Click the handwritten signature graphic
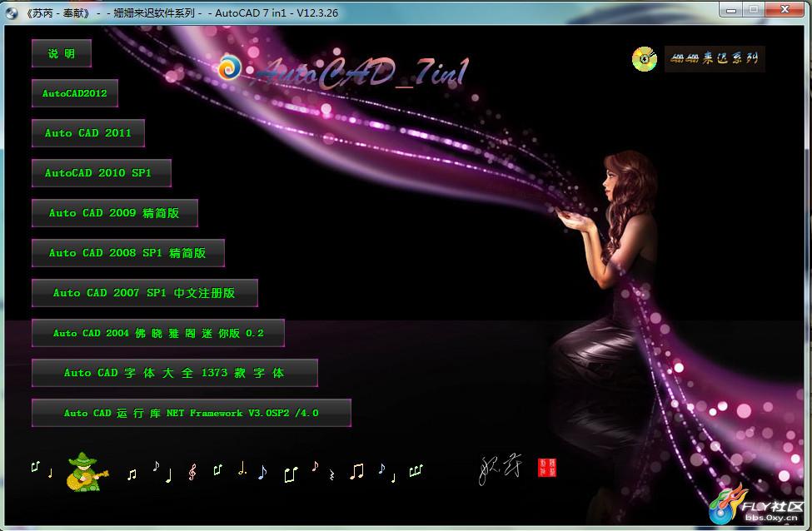Screen dimensions: 812x531 (x=500, y=469)
